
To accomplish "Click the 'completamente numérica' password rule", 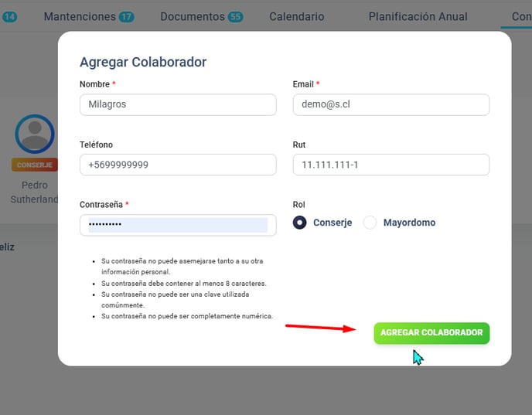I will click(187, 316).
